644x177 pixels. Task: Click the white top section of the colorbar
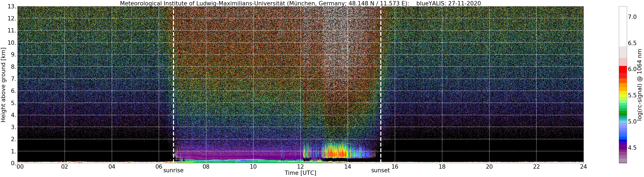click(x=623, y=26)
